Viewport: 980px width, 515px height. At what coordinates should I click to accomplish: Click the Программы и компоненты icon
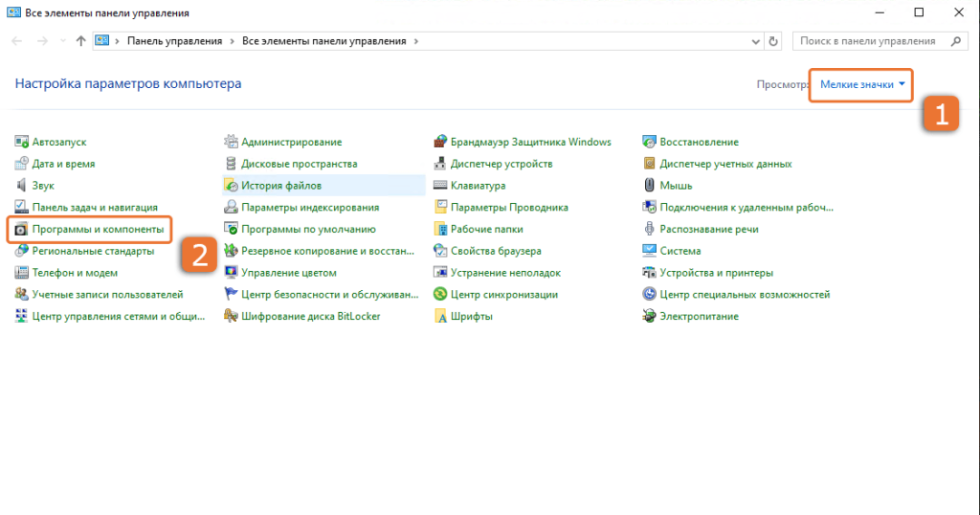[x=21, y=230]
